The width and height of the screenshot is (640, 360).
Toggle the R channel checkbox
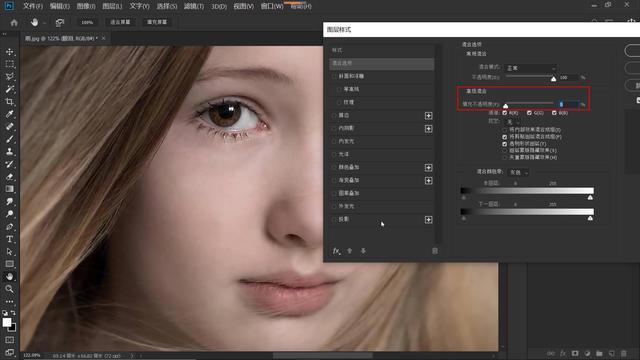coord(505,113)
